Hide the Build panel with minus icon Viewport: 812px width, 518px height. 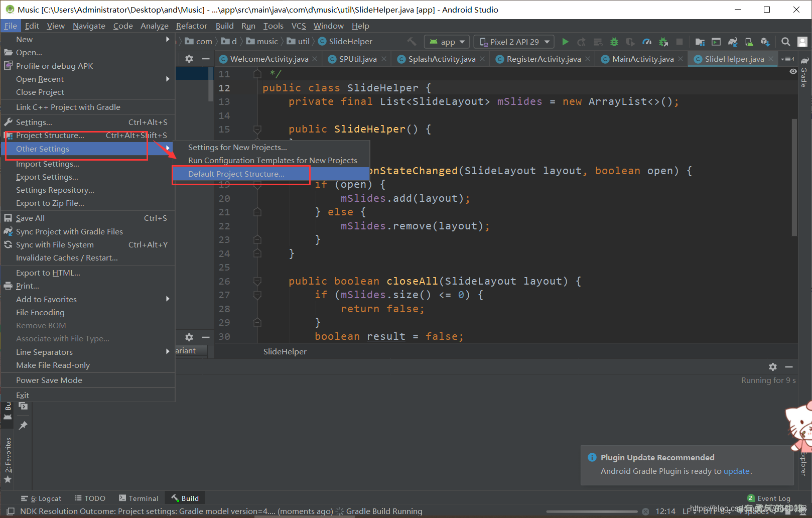click(789, 367)
